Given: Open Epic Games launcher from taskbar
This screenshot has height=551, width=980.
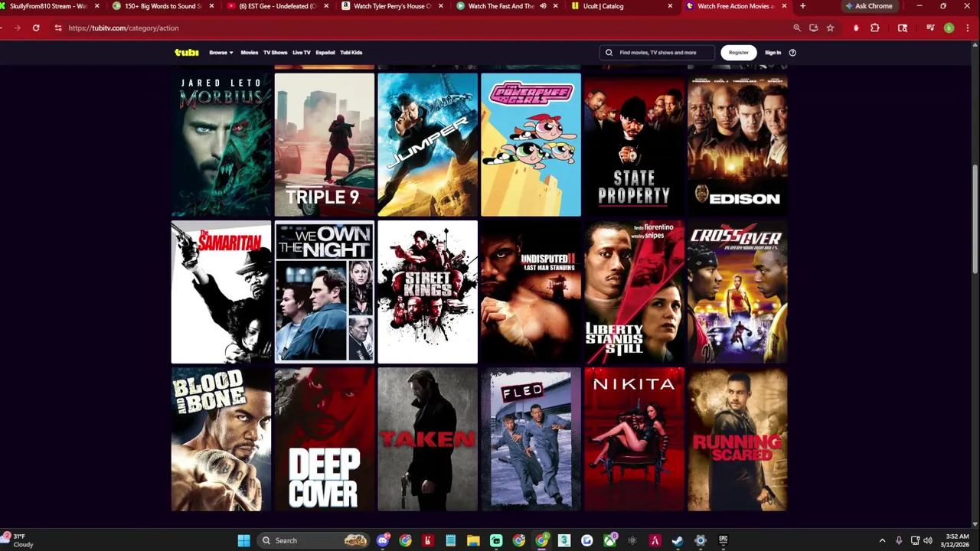Looking at the screenshot, I should click(723, 540).
